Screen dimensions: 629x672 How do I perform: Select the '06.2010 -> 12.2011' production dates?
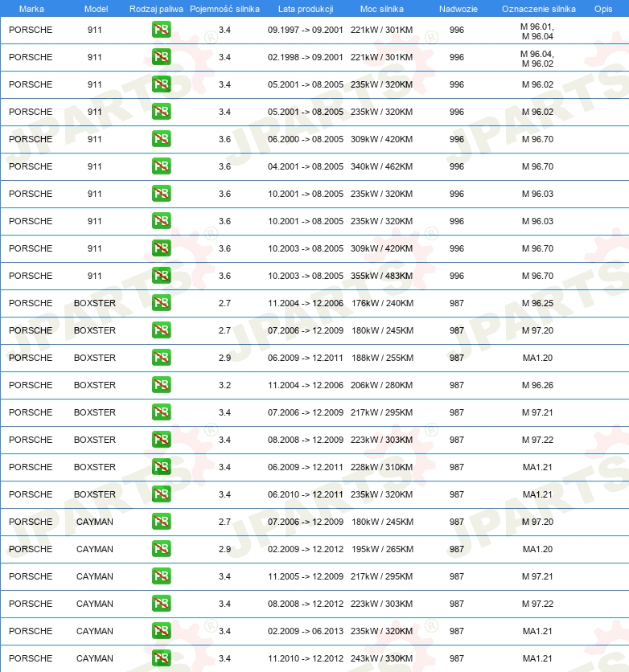coord(306,494)
